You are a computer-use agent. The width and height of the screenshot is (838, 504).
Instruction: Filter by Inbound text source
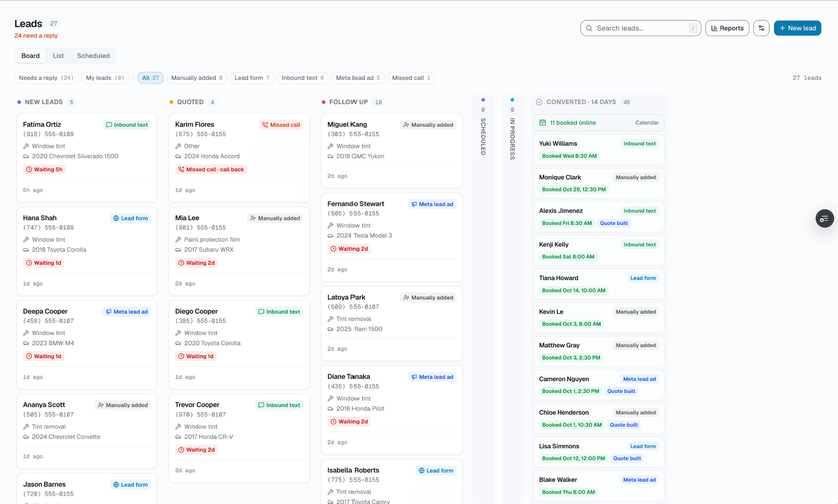[x=302, y=78]
